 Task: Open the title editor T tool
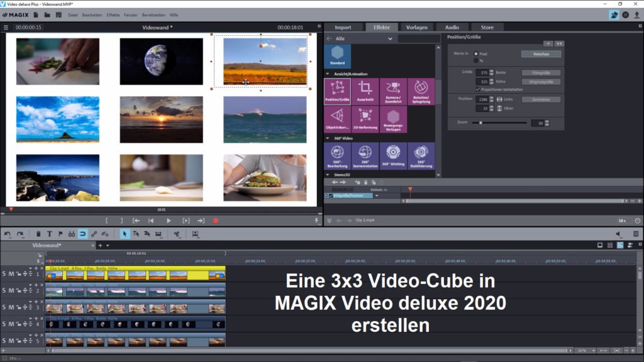point(49,234)
